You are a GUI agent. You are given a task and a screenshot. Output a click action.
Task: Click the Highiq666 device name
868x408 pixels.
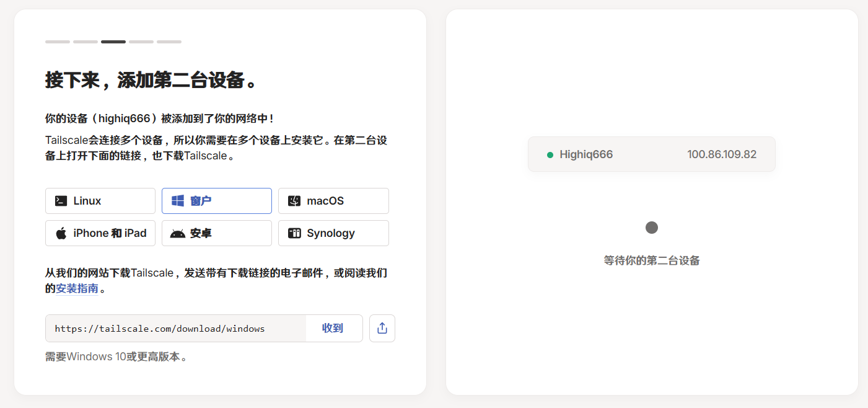click(586, 154)
